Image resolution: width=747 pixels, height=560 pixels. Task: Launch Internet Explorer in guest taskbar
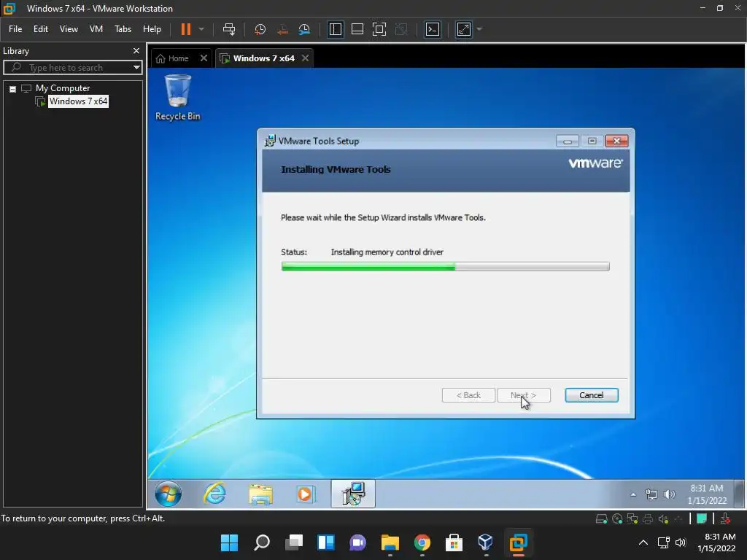click(215, 494)
